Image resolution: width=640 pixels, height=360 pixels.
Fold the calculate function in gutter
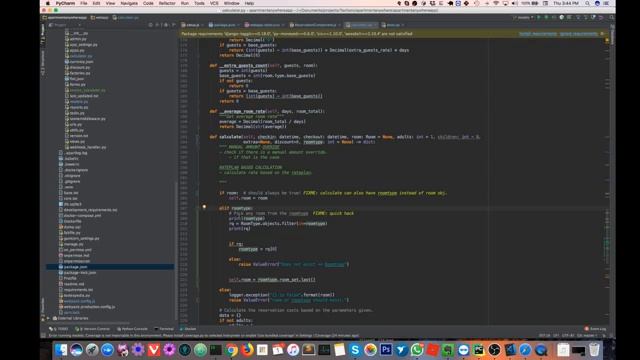(x=198, y=137)
